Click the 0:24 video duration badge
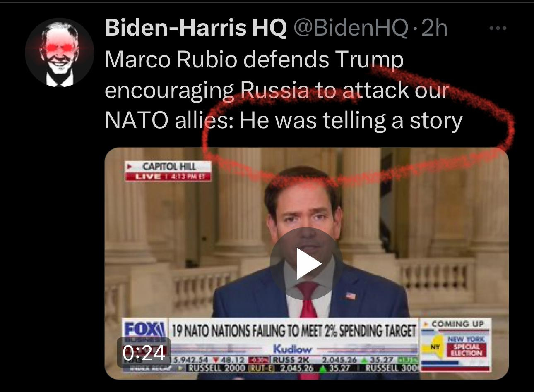This screenshot has width=534, height=392. pyautogui.click(x=144, y=353)
